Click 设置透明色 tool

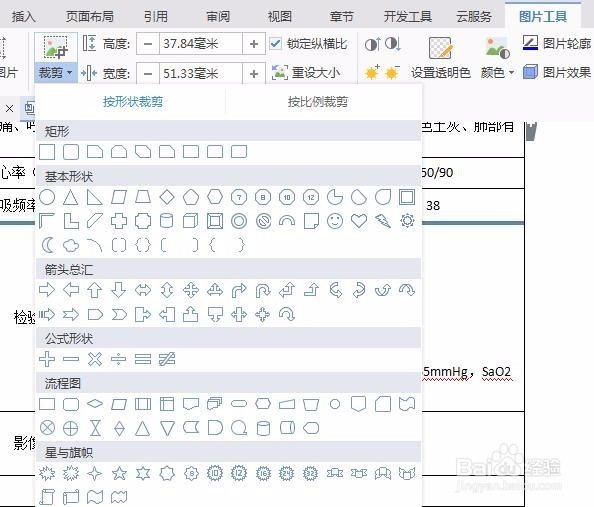pos(441,58)
